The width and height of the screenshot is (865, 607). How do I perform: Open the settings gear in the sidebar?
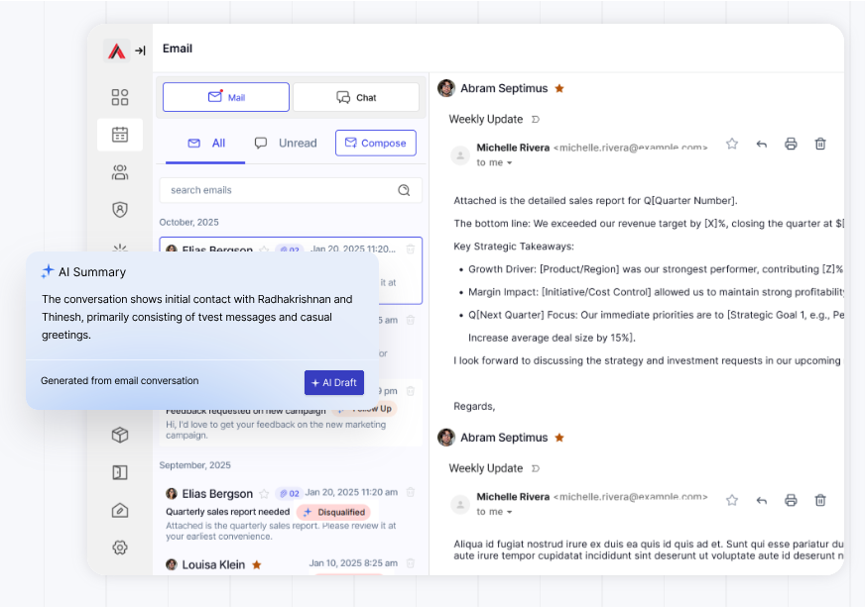[120, 547]
